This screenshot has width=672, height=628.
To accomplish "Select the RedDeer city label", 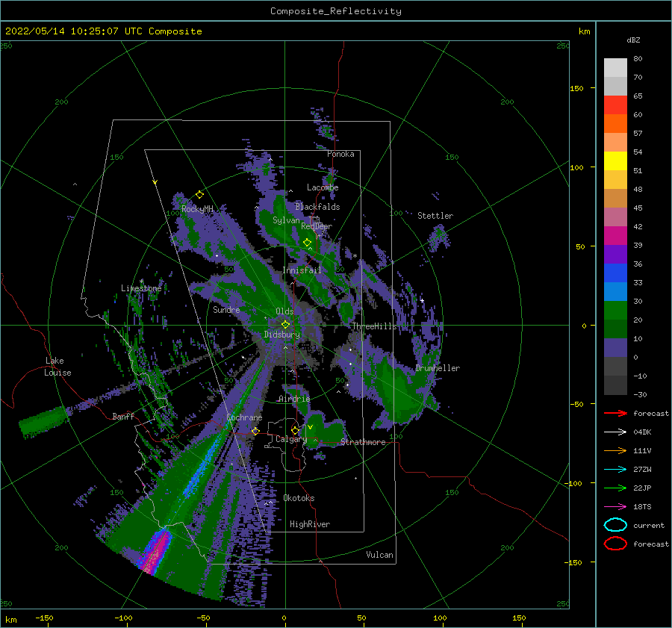I will pyautogui.click(x=317, y=226).
